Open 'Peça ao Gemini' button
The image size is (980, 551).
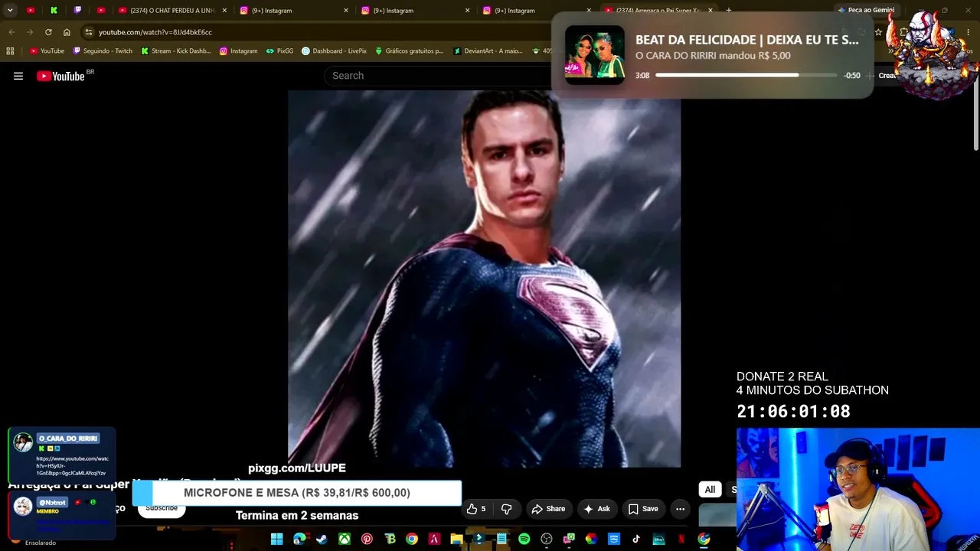[866, 11]
